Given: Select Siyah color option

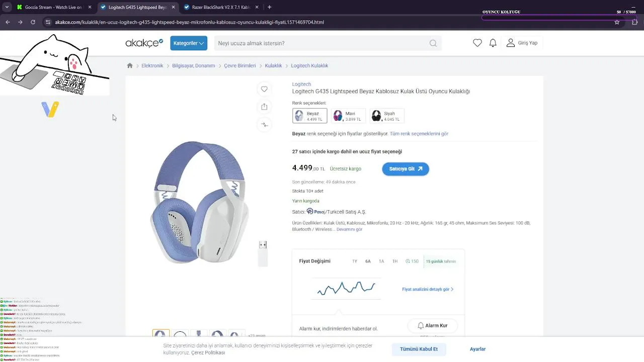Looking at the screenshot, I should tap(387, 116).
